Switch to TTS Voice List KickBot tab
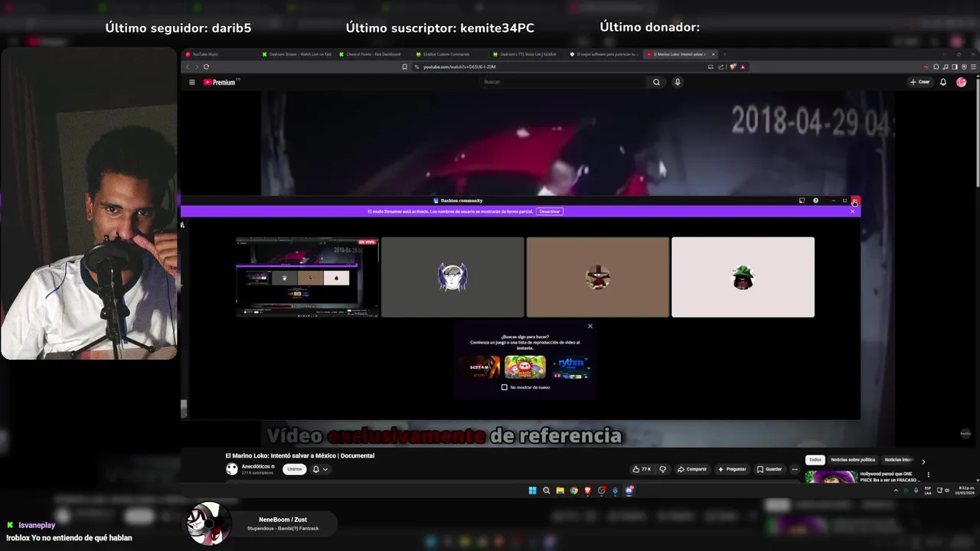The height and width of the screenshot is (551, 980). tap(528, 54)
